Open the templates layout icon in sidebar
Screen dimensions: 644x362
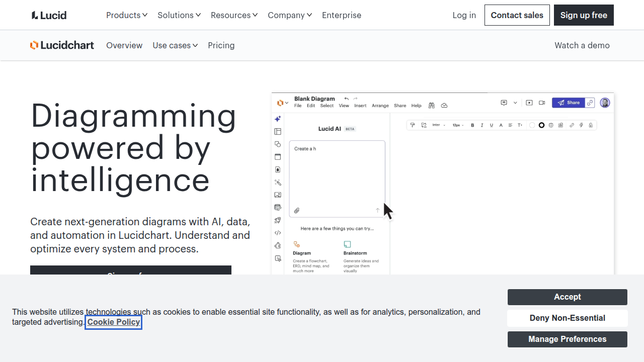278,132
